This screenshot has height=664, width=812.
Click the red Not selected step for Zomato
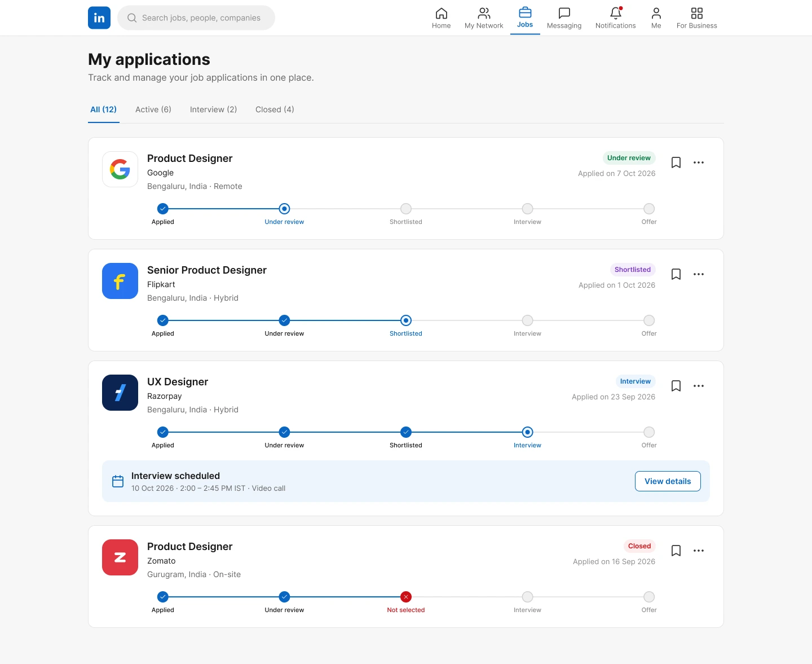(x=406, y=597)
